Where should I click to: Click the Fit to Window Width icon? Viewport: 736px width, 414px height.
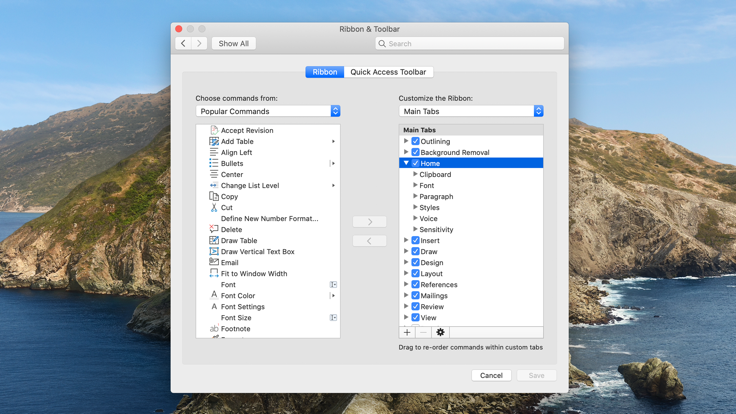coord(214,273)
